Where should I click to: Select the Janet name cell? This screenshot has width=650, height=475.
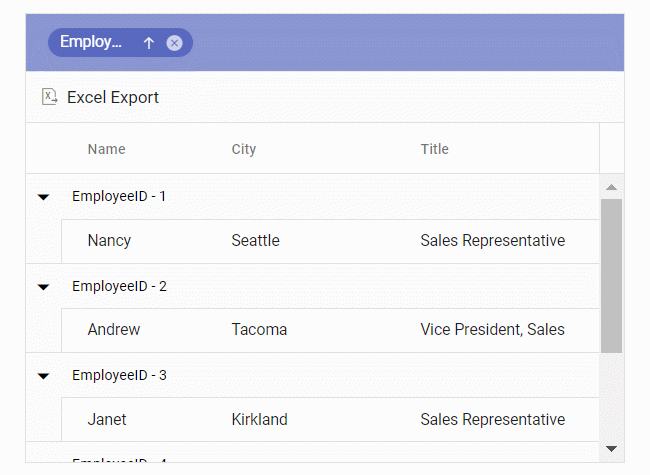pos(107,420)
